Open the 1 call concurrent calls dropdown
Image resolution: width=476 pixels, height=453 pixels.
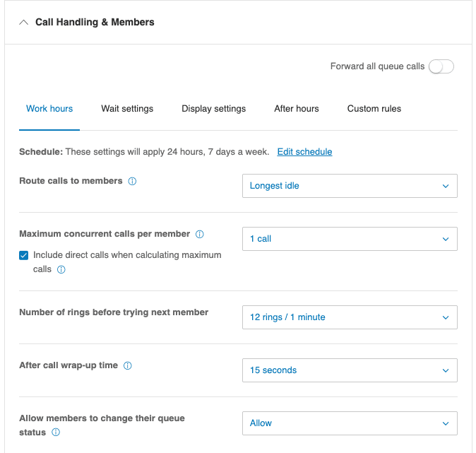(350, 239)
